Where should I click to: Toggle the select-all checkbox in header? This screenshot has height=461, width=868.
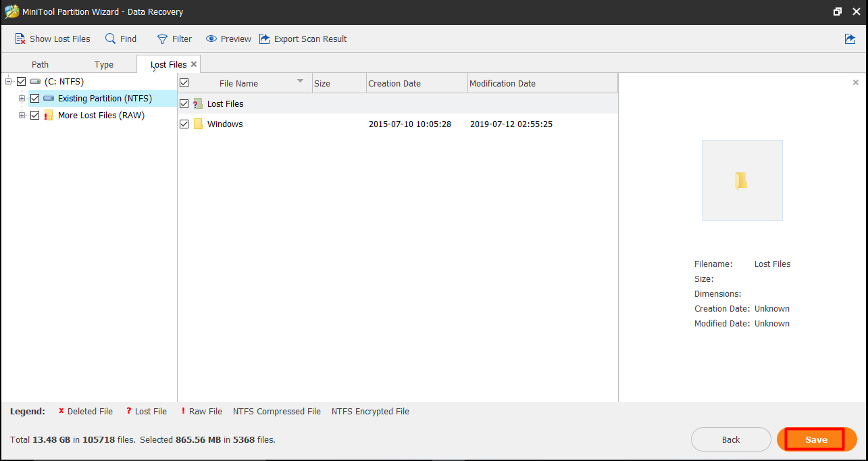click(x=184, y=83)
